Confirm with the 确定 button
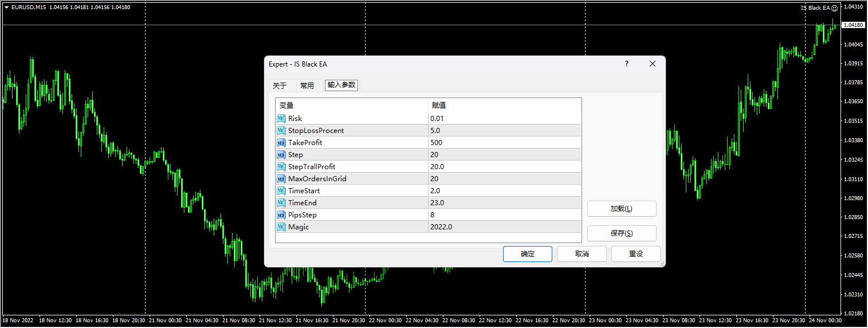Viewport: 868px width, 328px height. (x=527, y=254)
